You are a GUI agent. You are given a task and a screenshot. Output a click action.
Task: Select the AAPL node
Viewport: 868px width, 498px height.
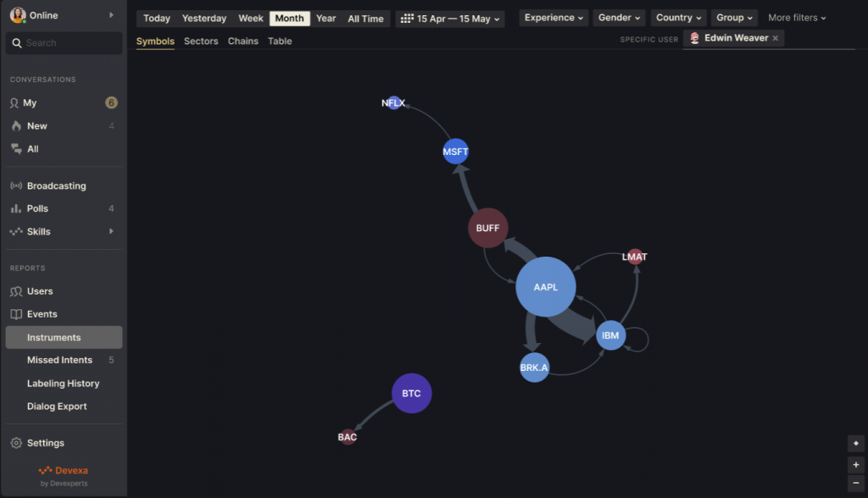pos(546,286)
